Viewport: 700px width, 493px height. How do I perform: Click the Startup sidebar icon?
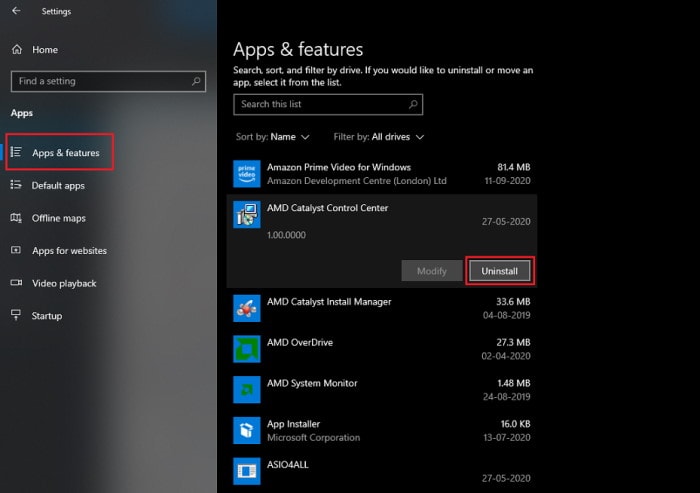click(16, 315)
